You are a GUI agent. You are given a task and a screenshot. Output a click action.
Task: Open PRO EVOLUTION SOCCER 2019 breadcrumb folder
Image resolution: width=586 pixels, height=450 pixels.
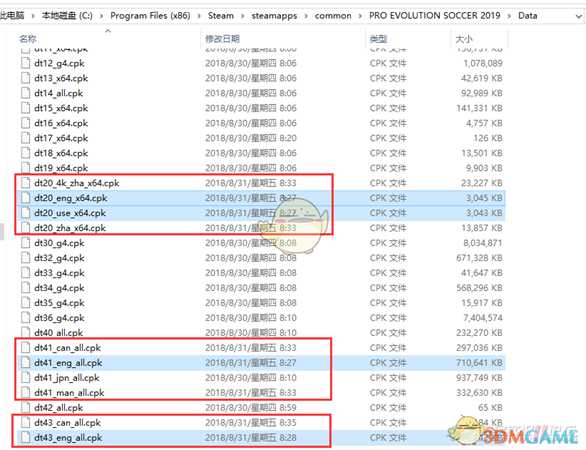coord(435,16)
